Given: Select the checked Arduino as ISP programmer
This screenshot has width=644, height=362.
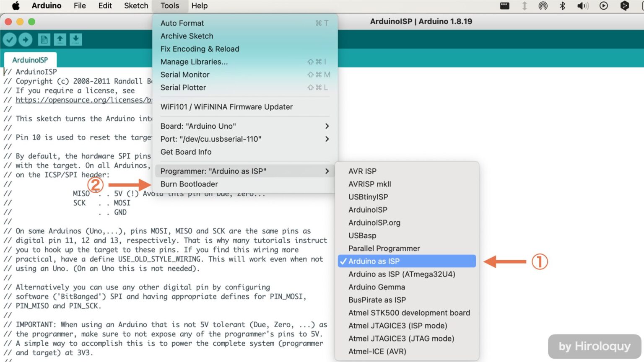Looking at the screenshot, I should [407, 261].
